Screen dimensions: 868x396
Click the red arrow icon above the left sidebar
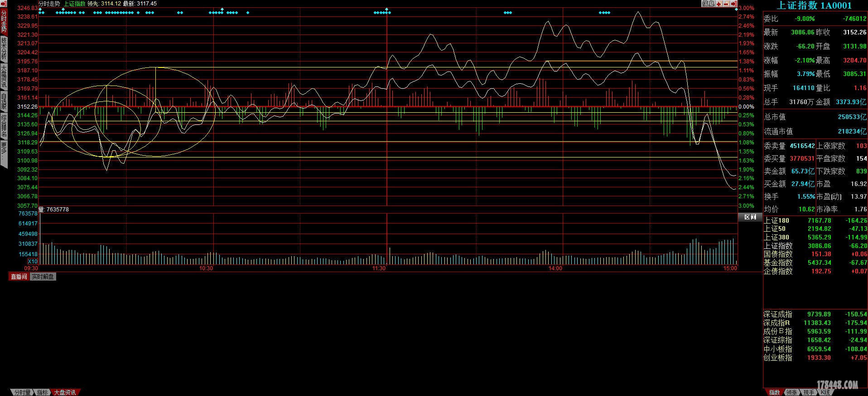pyautogui.click(x=4, y=4)
